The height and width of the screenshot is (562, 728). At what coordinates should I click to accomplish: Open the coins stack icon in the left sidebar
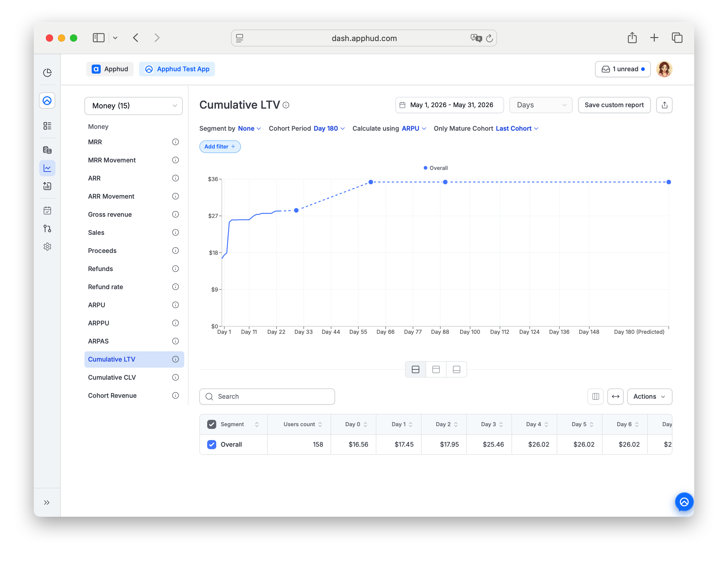(47, 150)
